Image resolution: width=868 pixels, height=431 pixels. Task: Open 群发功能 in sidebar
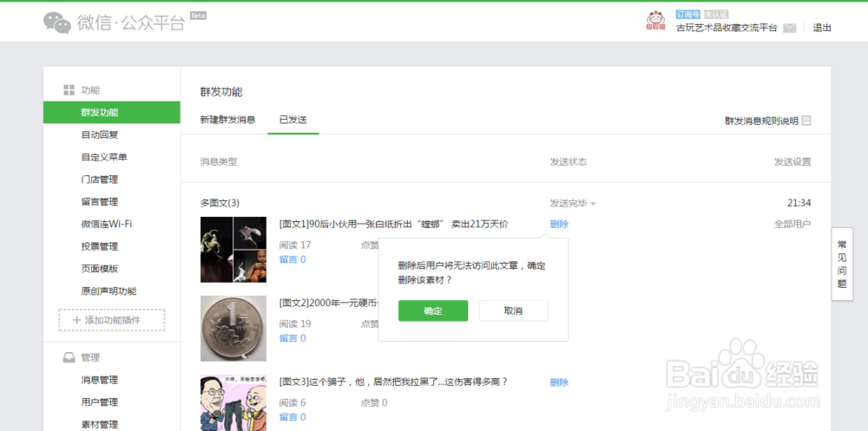tap(112, 113)
